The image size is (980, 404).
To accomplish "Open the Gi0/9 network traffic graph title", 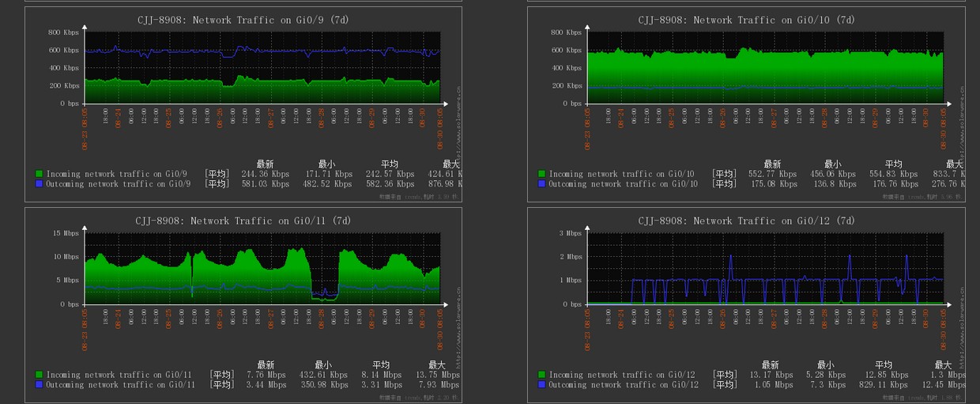I will pyautogui.click(x=243, y=20).
